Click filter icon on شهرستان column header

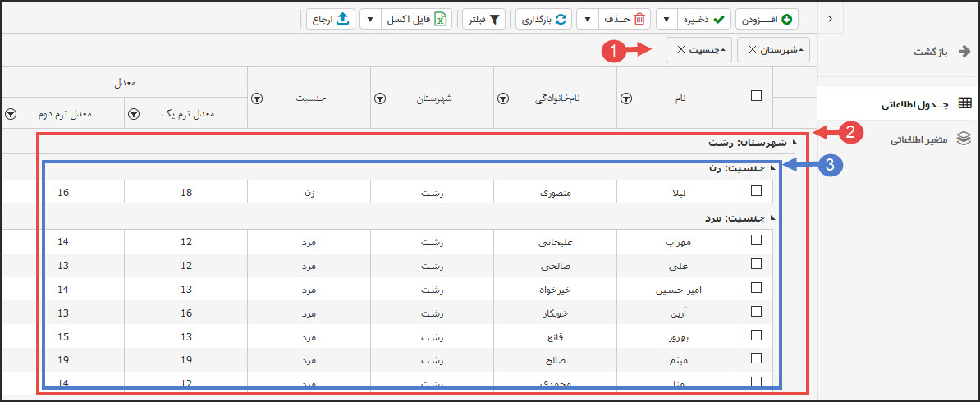381,98
